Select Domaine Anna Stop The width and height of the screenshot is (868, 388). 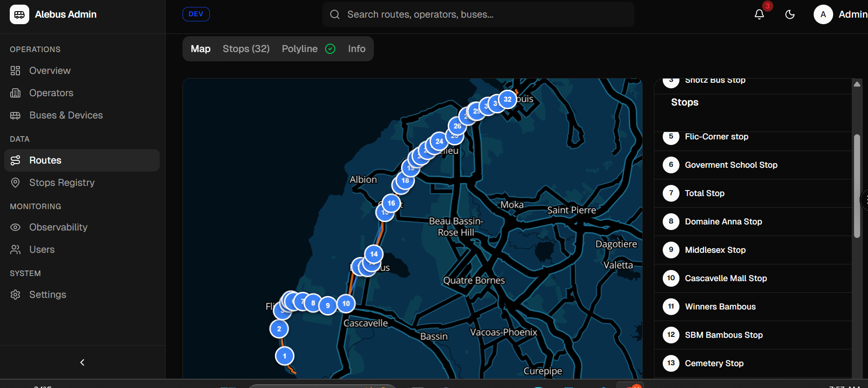(x=753, y=222)
